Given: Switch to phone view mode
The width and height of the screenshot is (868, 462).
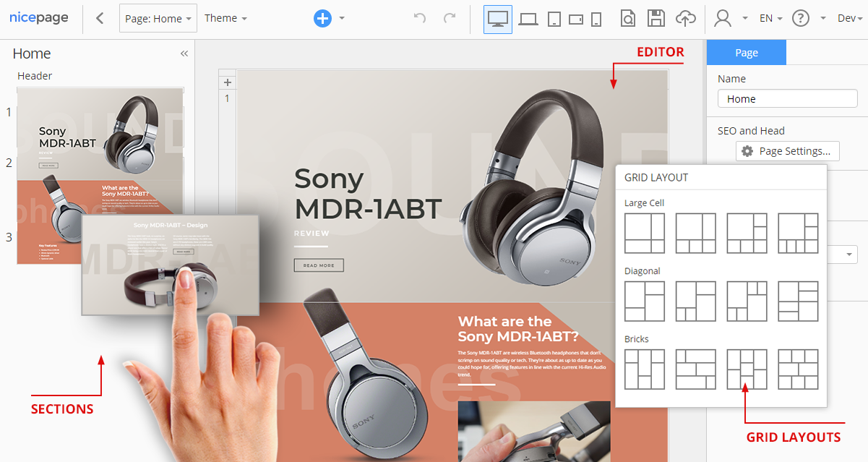Looking at the screenshot, I should click(596, 20).
